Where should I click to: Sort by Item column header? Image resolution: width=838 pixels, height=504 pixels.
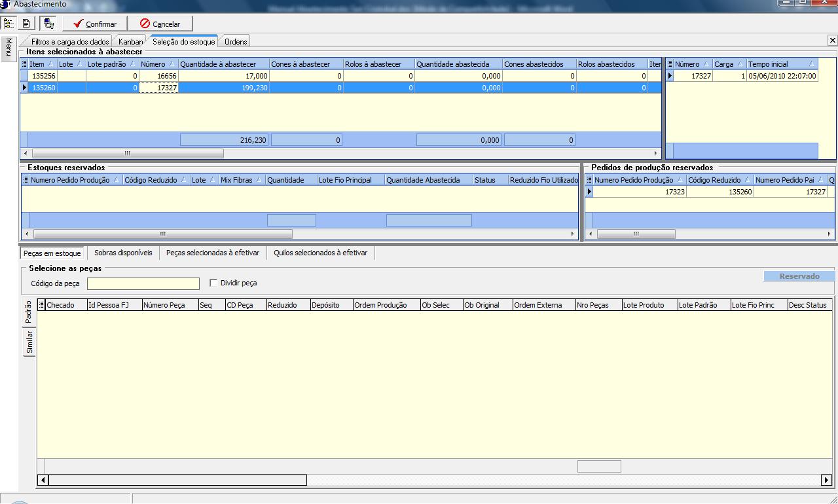coord(38,64)
